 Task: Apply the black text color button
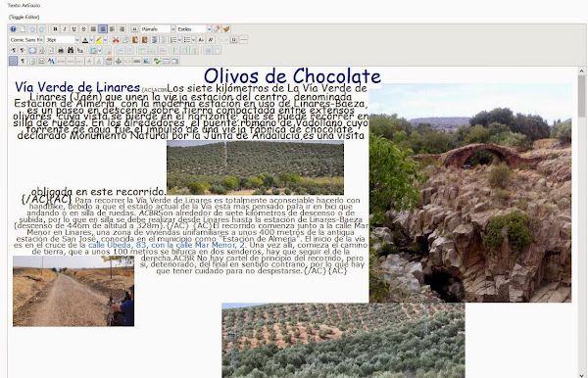pyautogui.click(x=85, y=40)
